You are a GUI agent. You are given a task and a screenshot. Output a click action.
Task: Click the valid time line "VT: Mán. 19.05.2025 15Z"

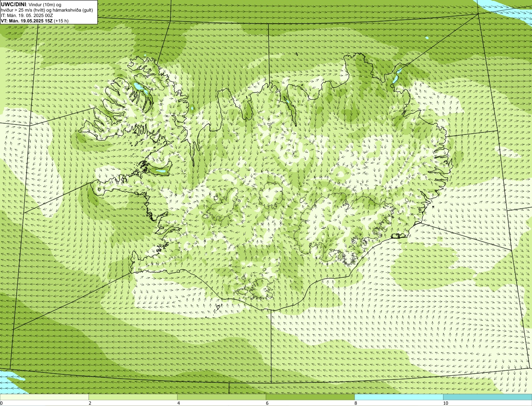pos(35,20)
